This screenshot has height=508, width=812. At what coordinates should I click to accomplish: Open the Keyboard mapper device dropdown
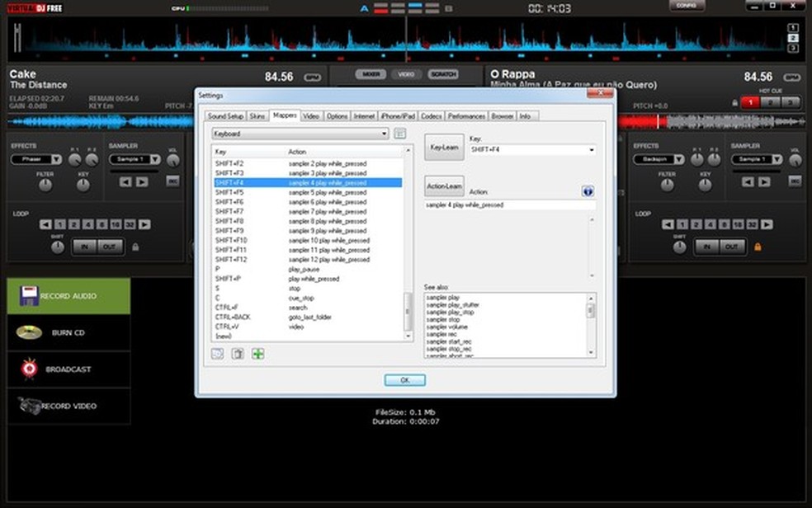coord(300,134)
